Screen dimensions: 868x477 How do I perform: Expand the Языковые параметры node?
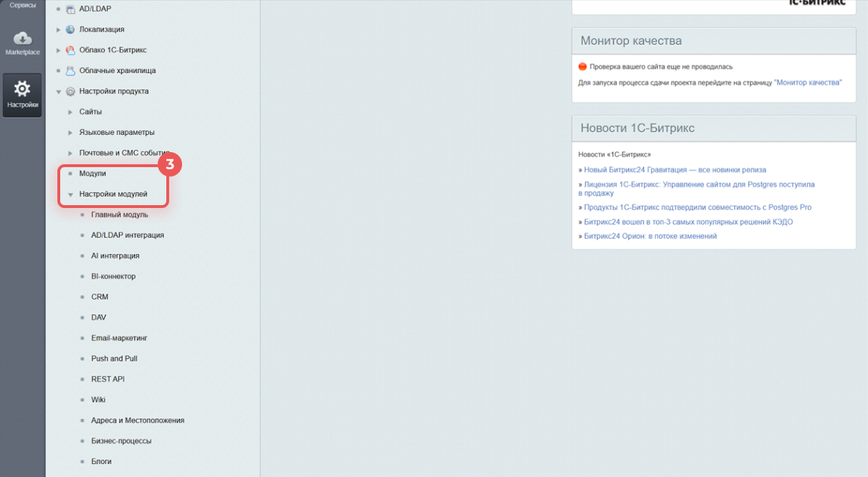[x=70, y=133]
